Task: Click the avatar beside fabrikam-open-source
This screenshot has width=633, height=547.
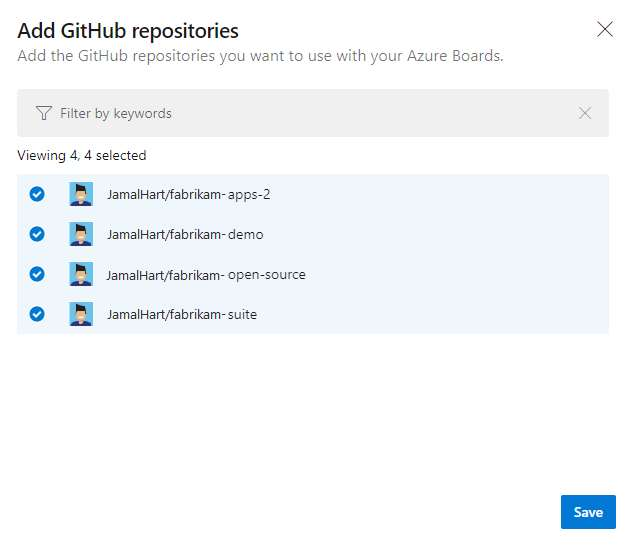Action: (x=81, y=274)
